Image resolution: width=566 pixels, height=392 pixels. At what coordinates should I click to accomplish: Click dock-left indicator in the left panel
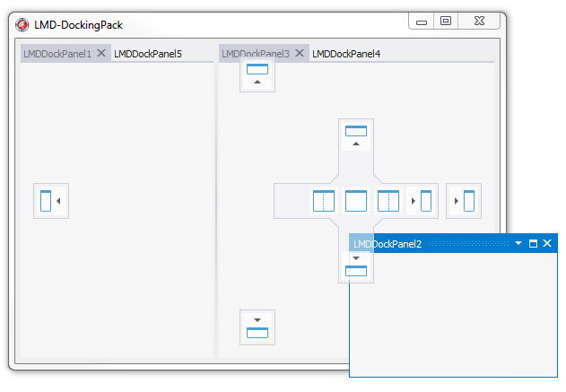click(51, 201)
